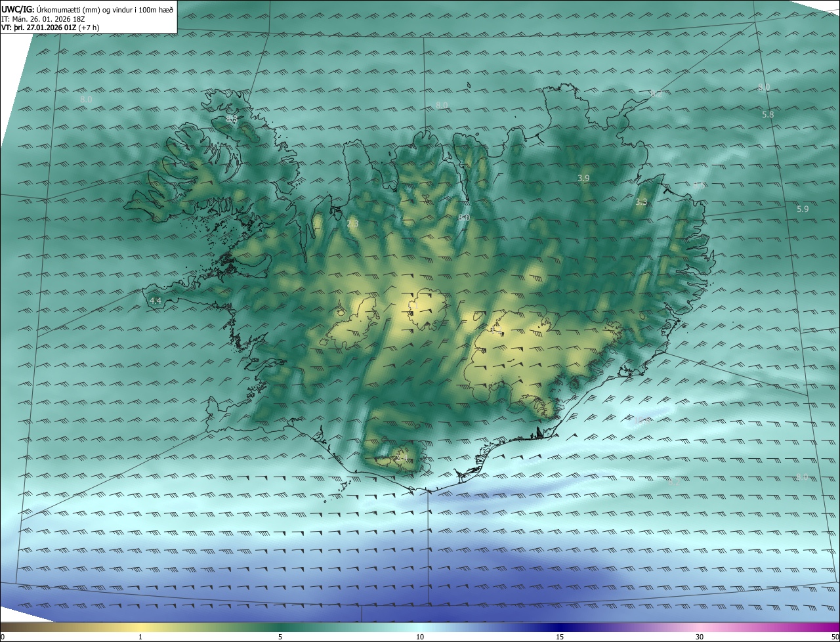
Task: Click the '1' tick label on the color scale
Action: pyautogui.click(x=140, y=637)
